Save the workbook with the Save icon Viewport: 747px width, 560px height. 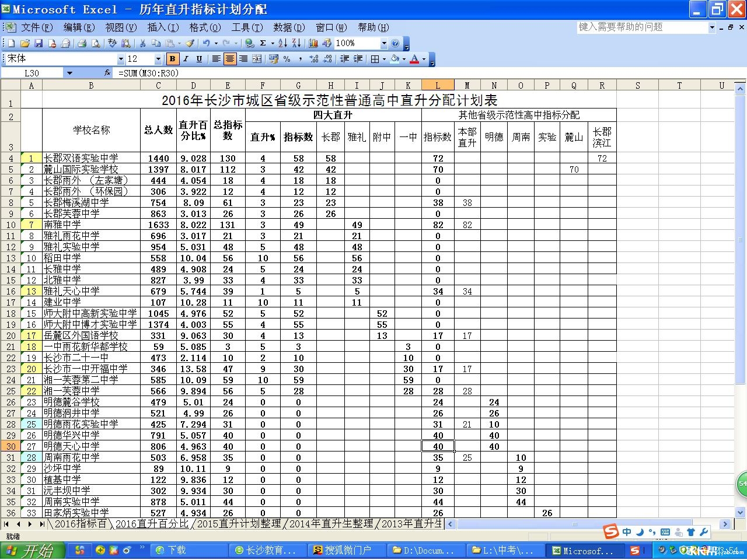point(39,43)
